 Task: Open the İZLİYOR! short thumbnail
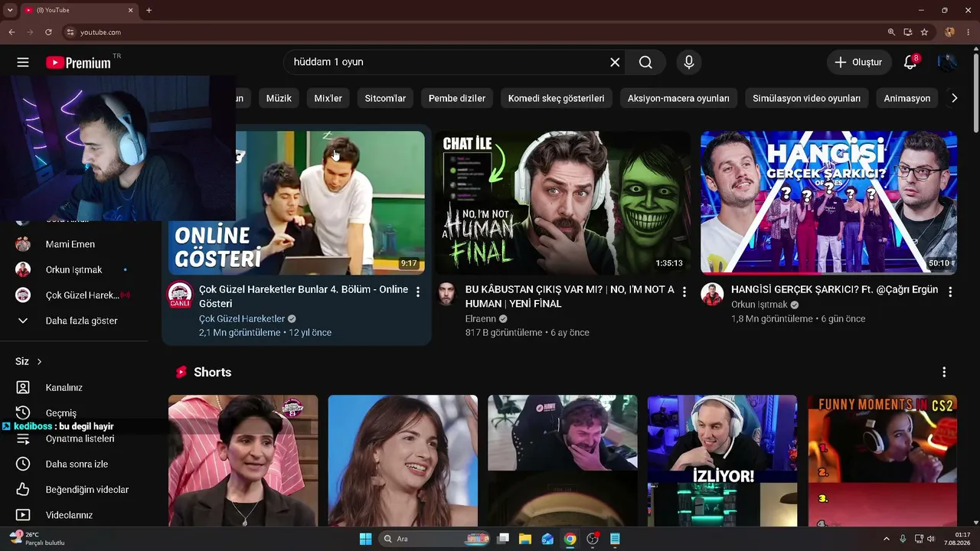[722, 461]
